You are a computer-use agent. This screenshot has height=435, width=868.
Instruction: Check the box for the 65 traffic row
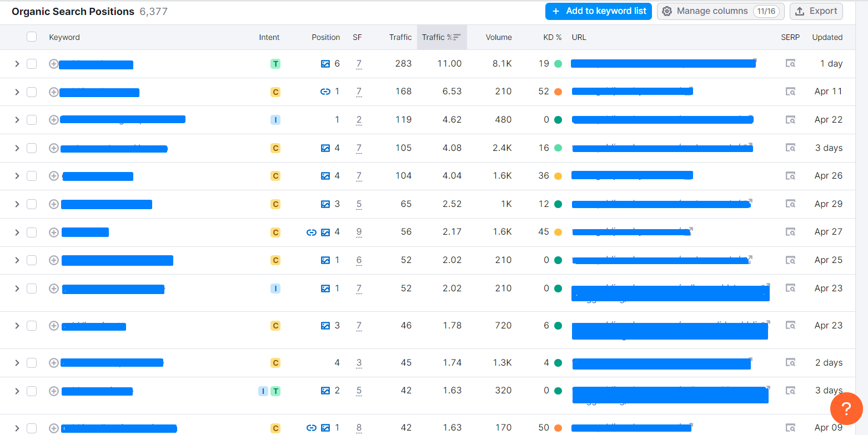32,204
